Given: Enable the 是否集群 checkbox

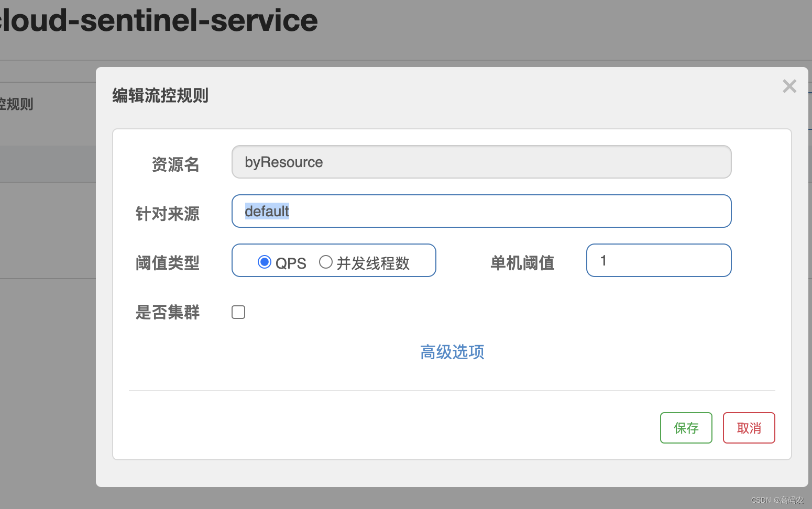Looking at the screenshot, I should [x=238, y=312].
